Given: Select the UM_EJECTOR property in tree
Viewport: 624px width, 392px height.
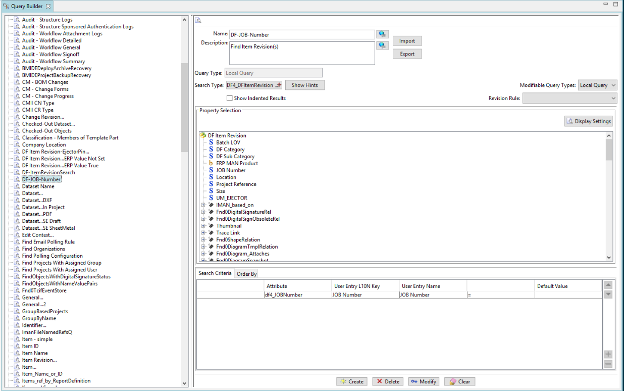Looking at the screenshot, I should click(x=232, y=198).
